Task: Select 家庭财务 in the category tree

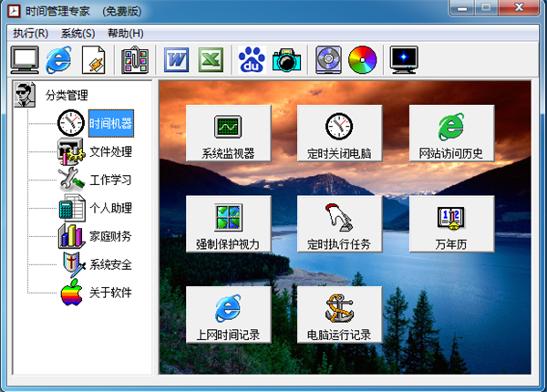Action: click(x=110, y=236)
